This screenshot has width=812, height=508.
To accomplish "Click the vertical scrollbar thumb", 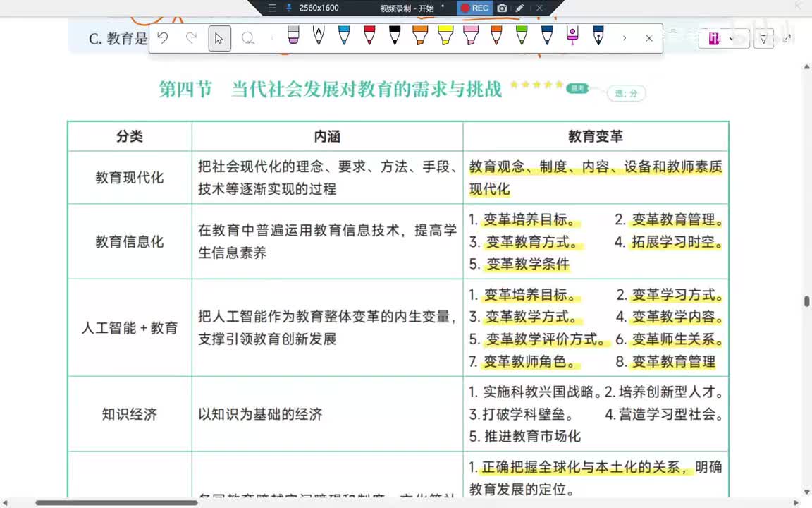I will point(806,301).
